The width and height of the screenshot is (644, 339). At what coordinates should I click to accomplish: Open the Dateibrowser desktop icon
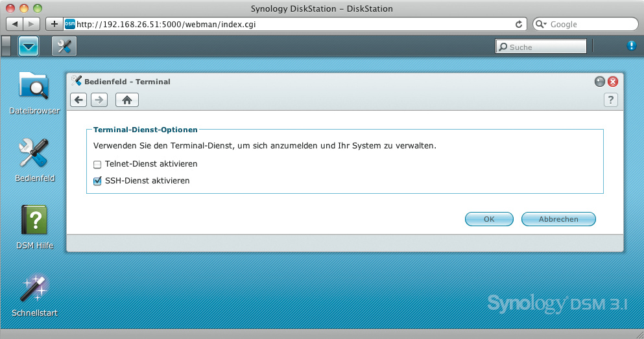click(34, 86)
